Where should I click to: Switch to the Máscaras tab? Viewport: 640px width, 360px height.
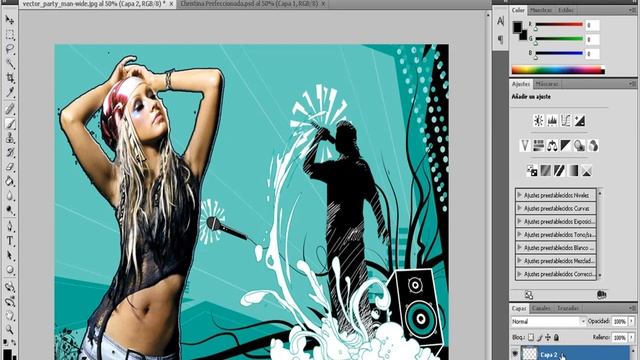pos(547,84)
